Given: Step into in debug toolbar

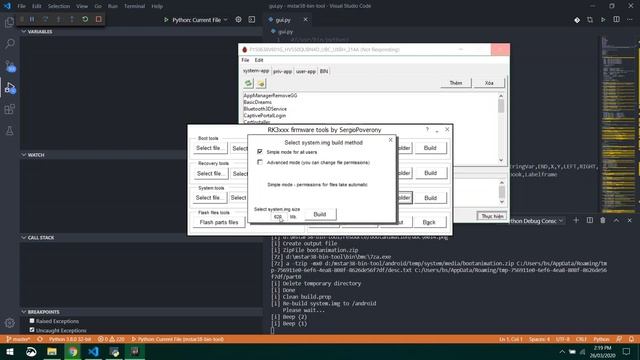Looking at the screenshot, I should point(58,19).
